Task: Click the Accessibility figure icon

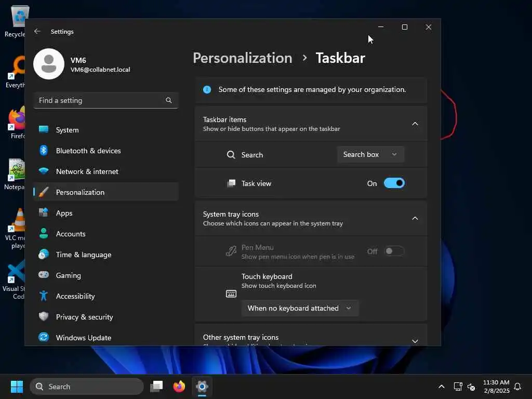Action: click(44, 296)
